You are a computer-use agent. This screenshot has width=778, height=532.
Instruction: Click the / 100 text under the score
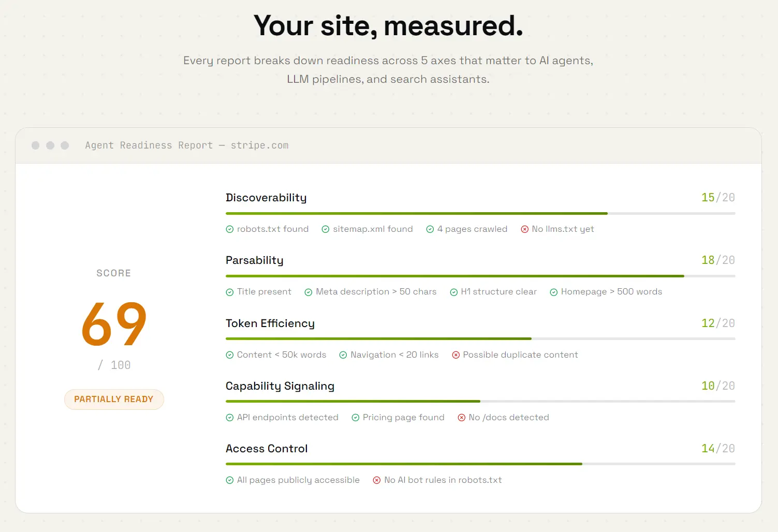click(x=114, y=365)
